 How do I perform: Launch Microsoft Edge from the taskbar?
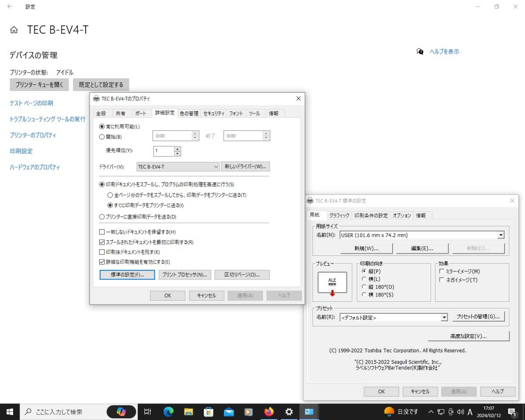pos(168,411)
